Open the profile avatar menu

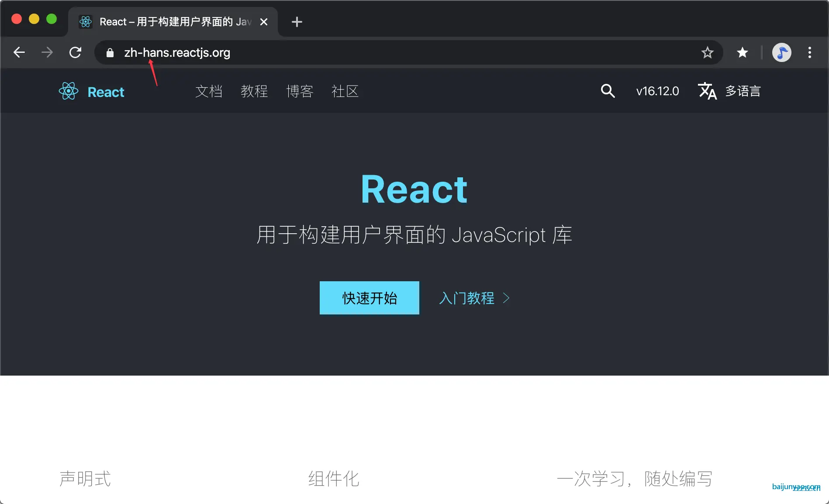(782, 52)
